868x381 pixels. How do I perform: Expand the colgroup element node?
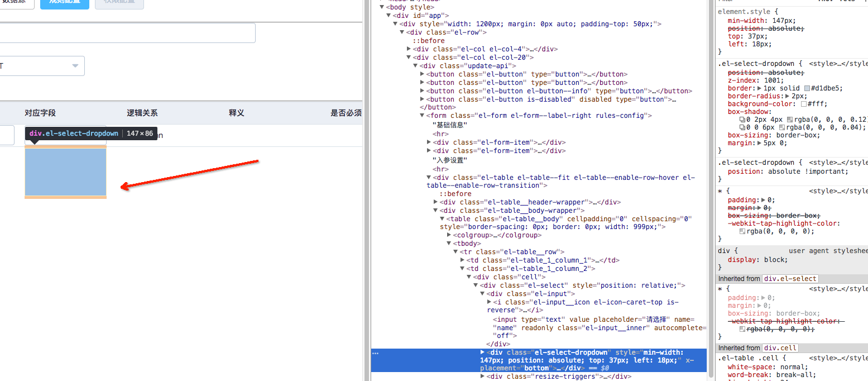click(x=449, y=235)
